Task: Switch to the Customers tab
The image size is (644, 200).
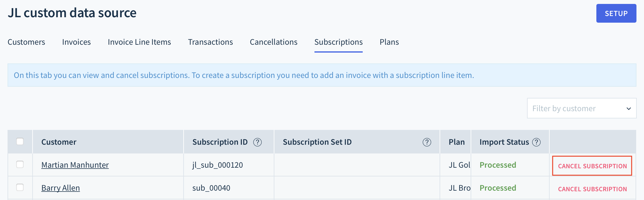Action: 26,42
